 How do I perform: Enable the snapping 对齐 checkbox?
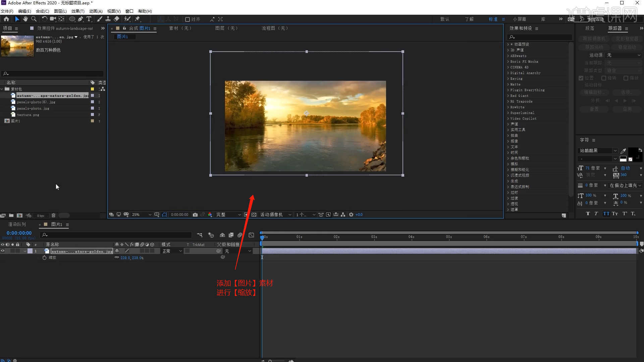click(x=187, y=19)
